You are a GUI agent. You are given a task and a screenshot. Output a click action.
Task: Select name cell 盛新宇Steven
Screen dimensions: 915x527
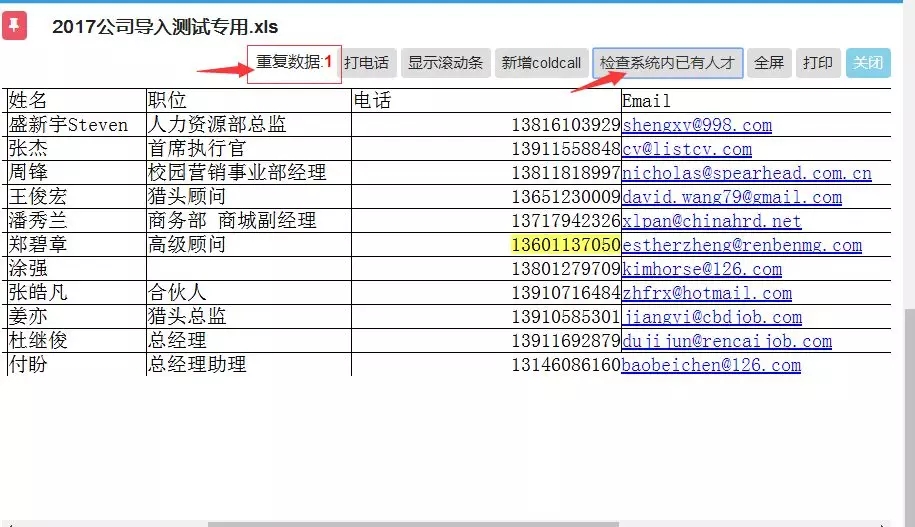click(x=76, y=125)
